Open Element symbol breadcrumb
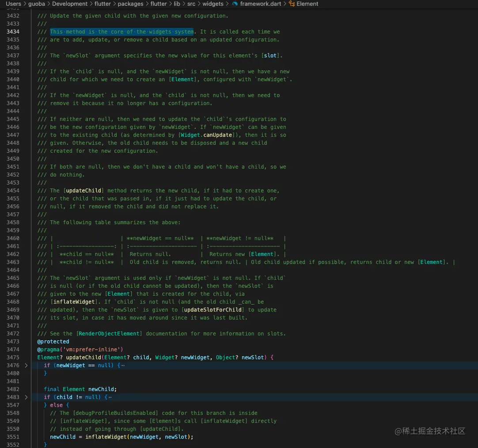The width and height of the screenshot is (478, 448). (307, 4)
